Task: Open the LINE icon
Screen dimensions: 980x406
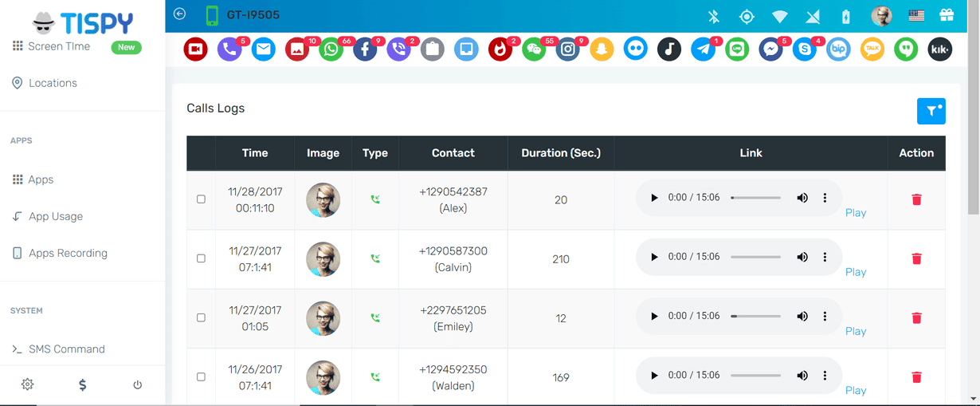Action: (x=737, y=49)
